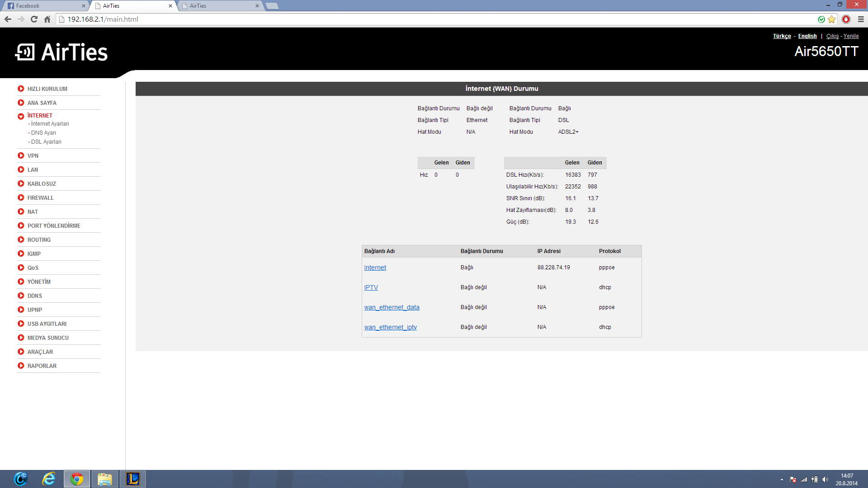Click the AirTies logo
Screen dimensions: 868x488
(x=61, y=52)
